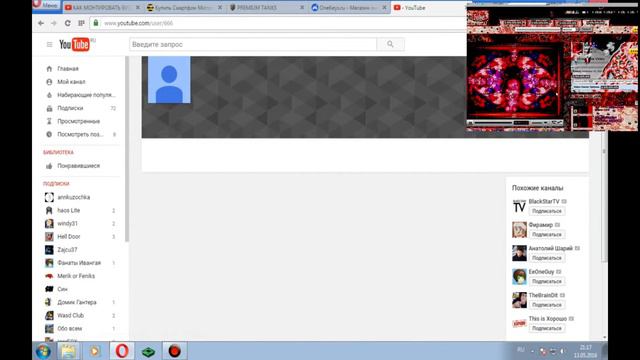This screenshot has width=640, height=360.
Task: Open the File Explorer taskbar icon
Action: (x=68, y=351)
